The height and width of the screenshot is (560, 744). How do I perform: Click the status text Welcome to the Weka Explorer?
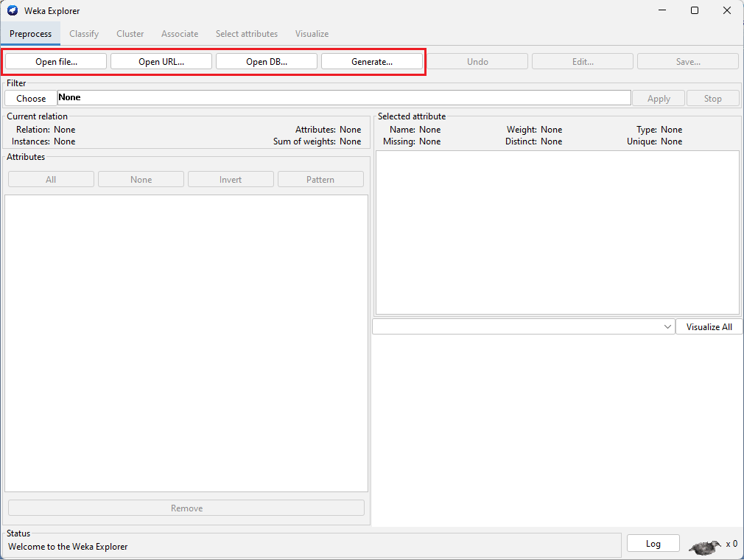[x=68, y=546]
